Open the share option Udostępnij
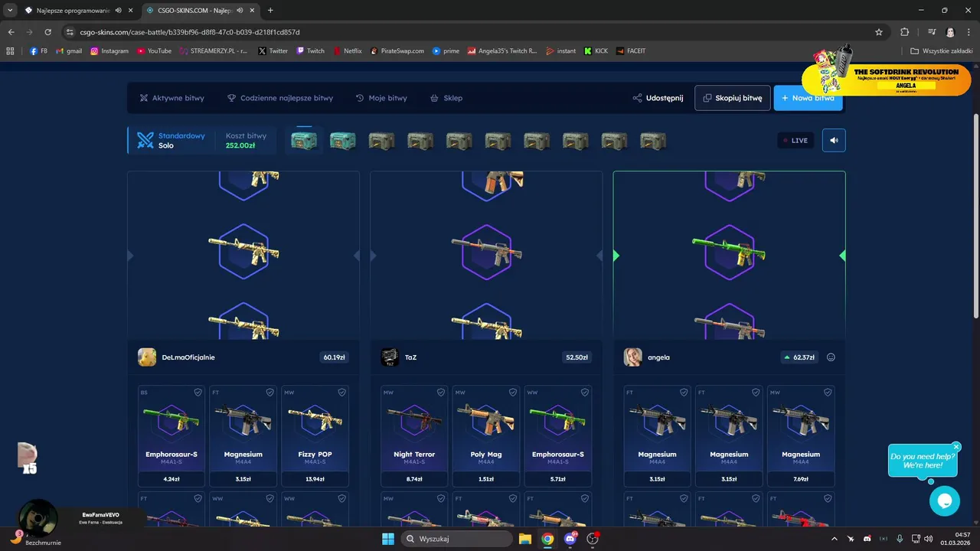Viewport: 980px width, 551px height. (x=658, y=98)
